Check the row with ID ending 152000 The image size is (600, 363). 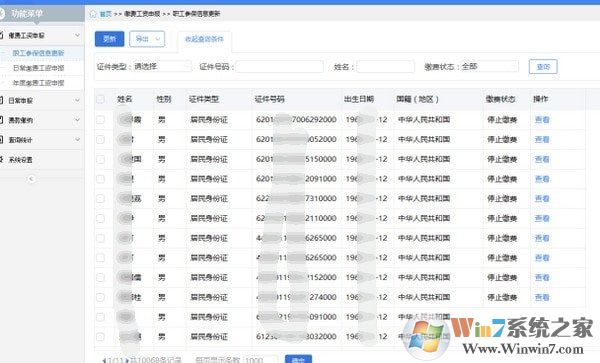click(100, 277)
